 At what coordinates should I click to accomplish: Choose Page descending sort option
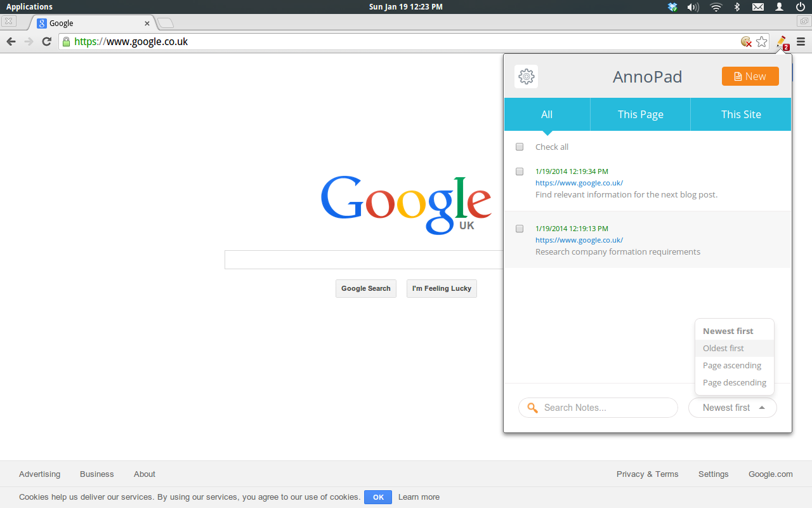[x=735, y=382]
